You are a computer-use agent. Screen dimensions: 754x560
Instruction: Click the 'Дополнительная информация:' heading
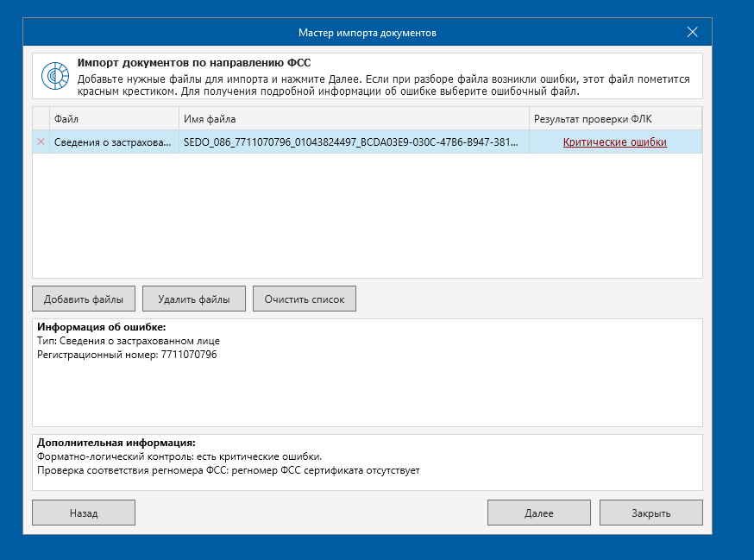click(x=116, y=443)
